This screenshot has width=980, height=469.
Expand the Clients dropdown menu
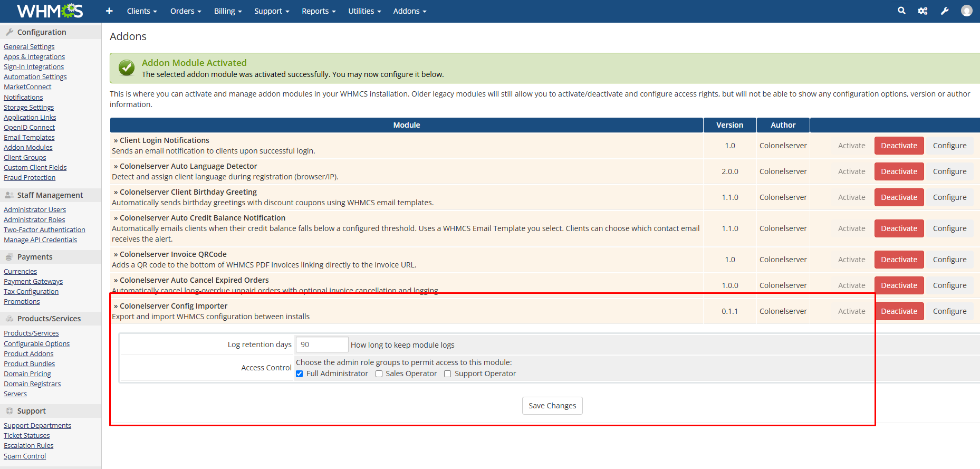(141, 11)
